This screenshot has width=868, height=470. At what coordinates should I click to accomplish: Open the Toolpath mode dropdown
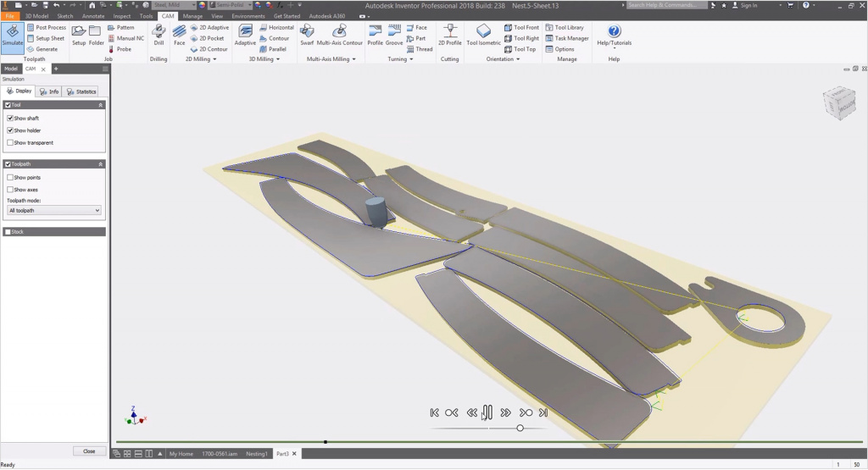[x=54, y=210]
